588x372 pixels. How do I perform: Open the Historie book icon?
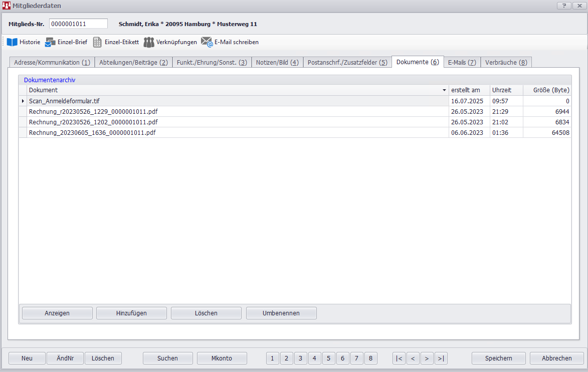[x=12, y=42]
